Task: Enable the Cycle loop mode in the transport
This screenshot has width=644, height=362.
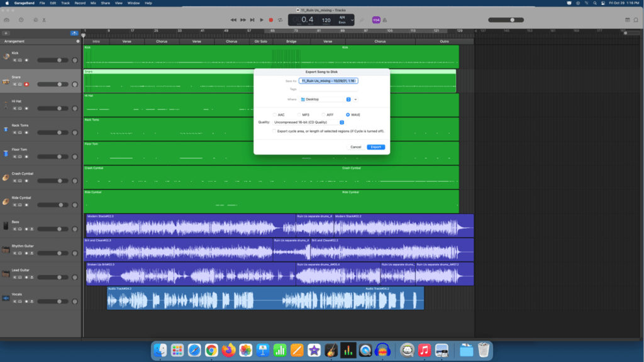Action: point(280,19)
